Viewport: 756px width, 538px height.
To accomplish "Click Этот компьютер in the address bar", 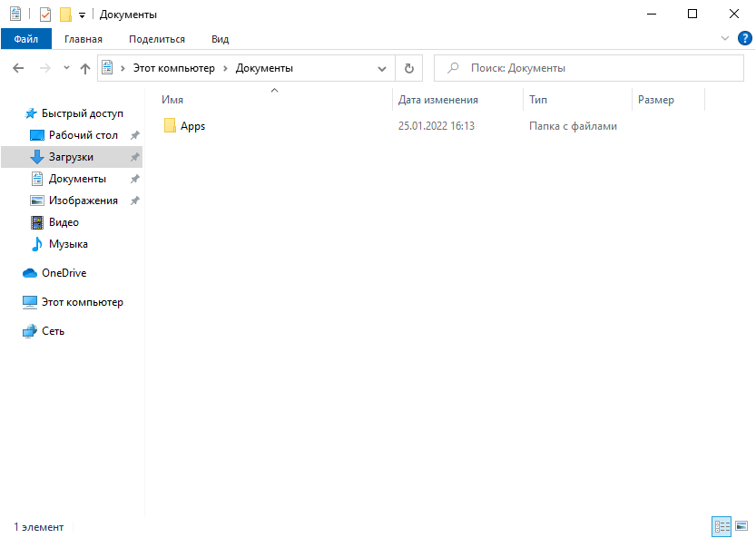I will (x=174, y=68).
